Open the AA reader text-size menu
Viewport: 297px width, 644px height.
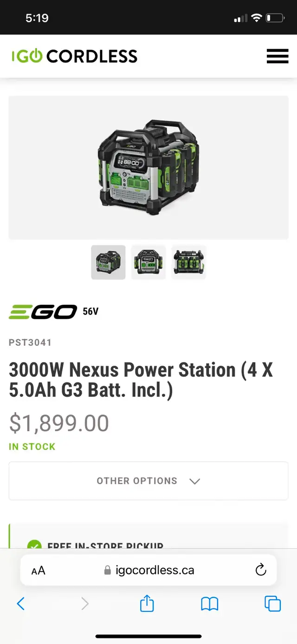click(x=39, y=571)
